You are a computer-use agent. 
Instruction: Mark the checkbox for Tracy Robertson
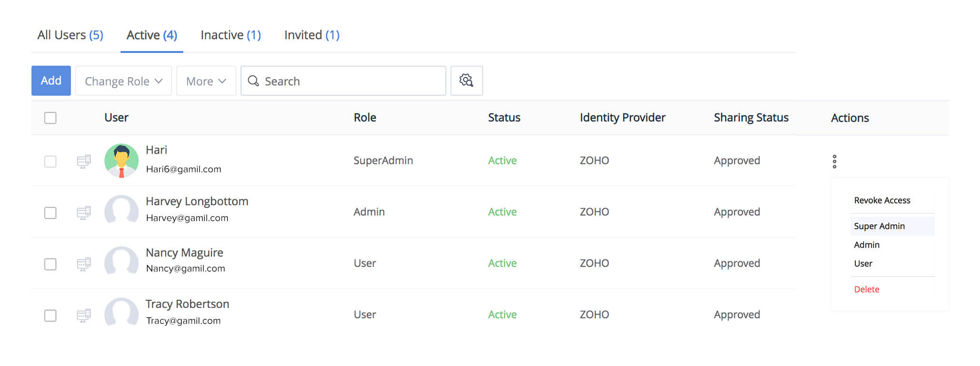(50, 316)
